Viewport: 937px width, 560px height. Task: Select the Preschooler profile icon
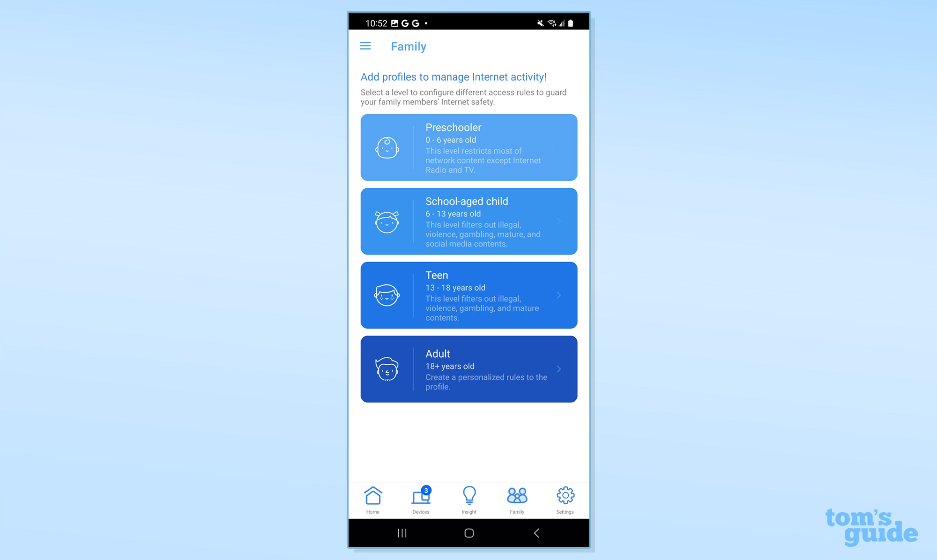point(387,147)
